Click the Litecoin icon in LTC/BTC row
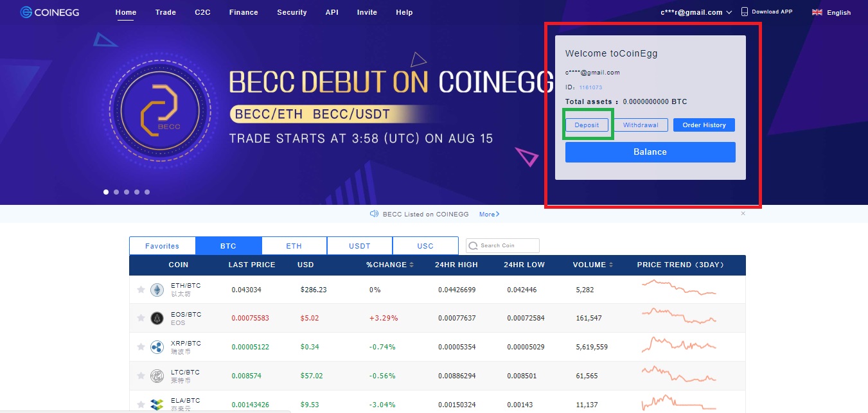This screenshot has width=868, height=413. (157, 376)
